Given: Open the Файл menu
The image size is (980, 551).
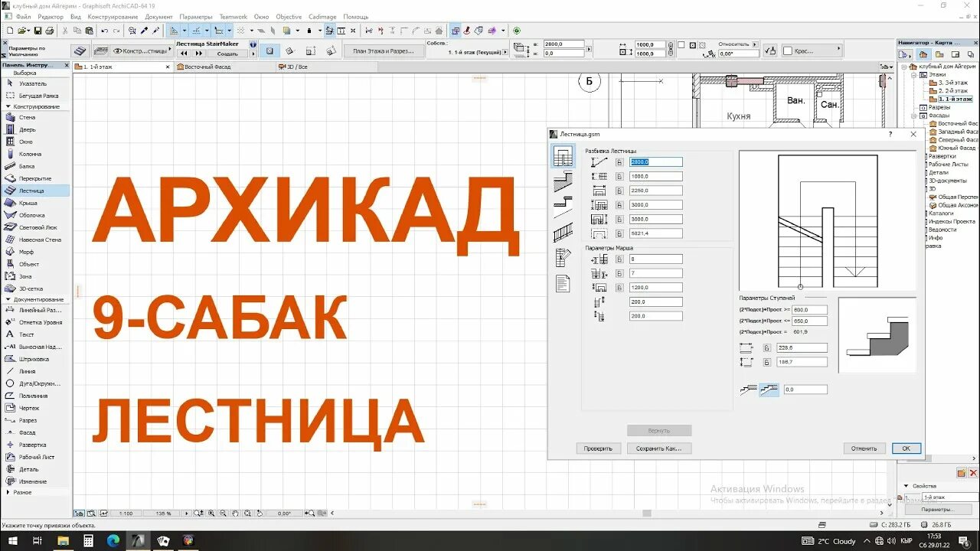Looking at the screenshot, I should pos(23,16).
